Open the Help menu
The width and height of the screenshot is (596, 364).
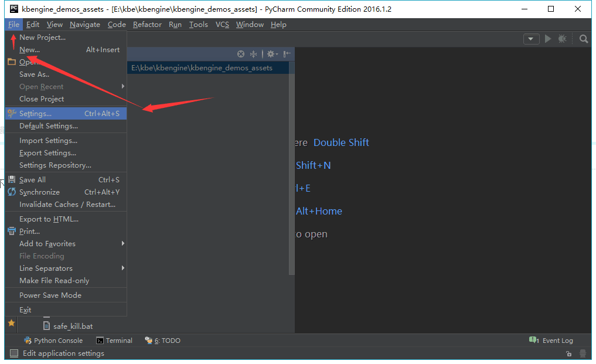coord(278,25)
